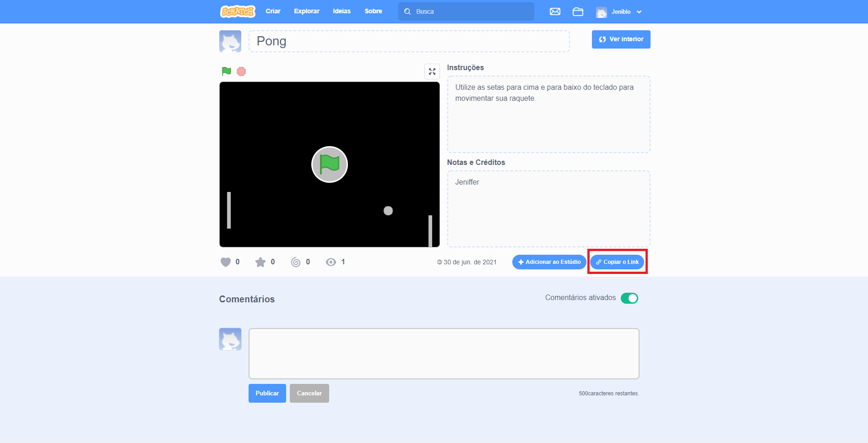Click the Ver interior button
The width and height of the screenshot is (868, 443).
pos(621,39)
